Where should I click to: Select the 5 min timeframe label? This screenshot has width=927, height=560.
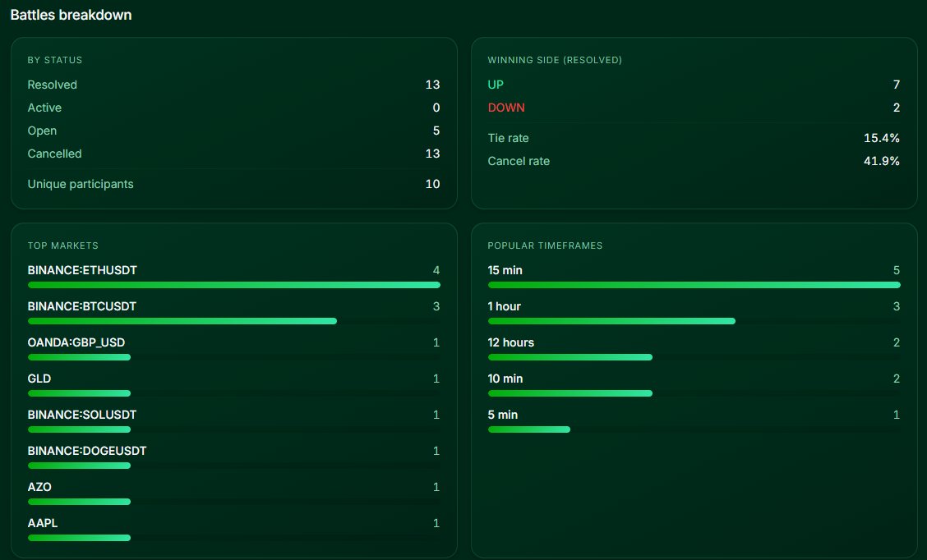[502, 415]
